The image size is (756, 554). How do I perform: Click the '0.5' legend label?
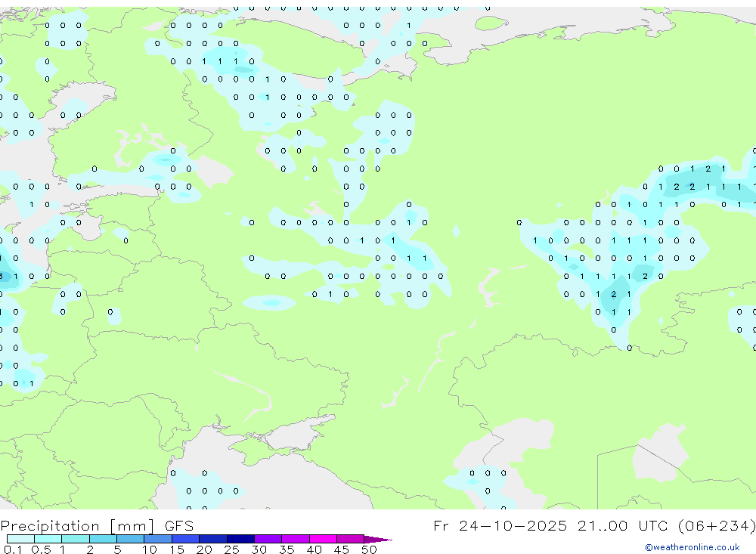(x=41, y=549)
